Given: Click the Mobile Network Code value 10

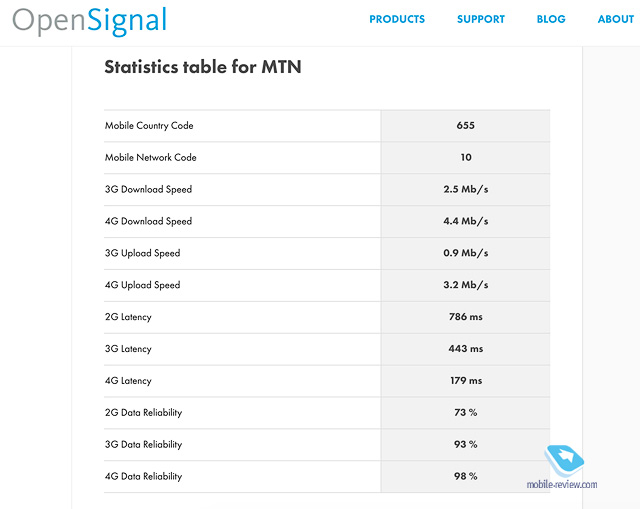Looking at the screenshot, I should coord(466,158).
